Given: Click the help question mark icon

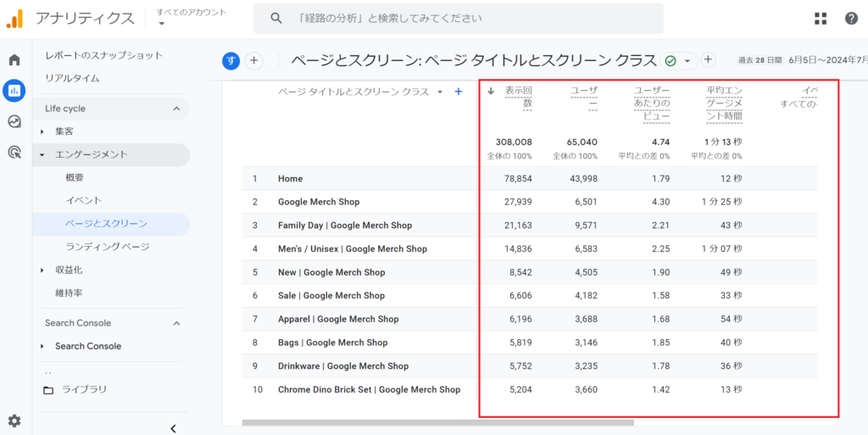Looking at the screenshot, I should [851, 19].
